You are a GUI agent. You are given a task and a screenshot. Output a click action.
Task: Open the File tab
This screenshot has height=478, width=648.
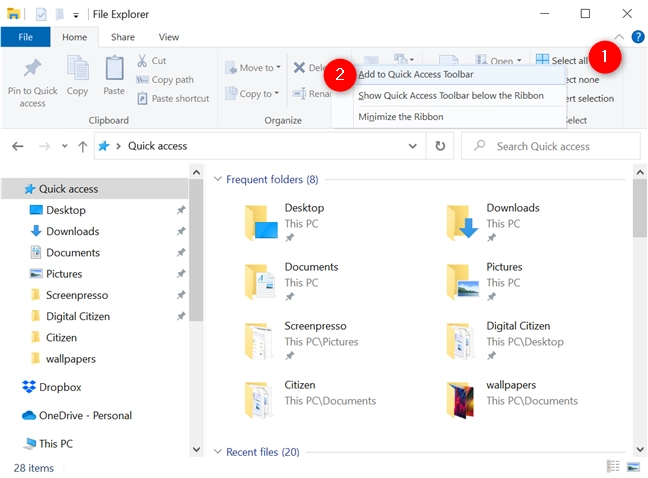pyautogui.click(x=26, y=37)
